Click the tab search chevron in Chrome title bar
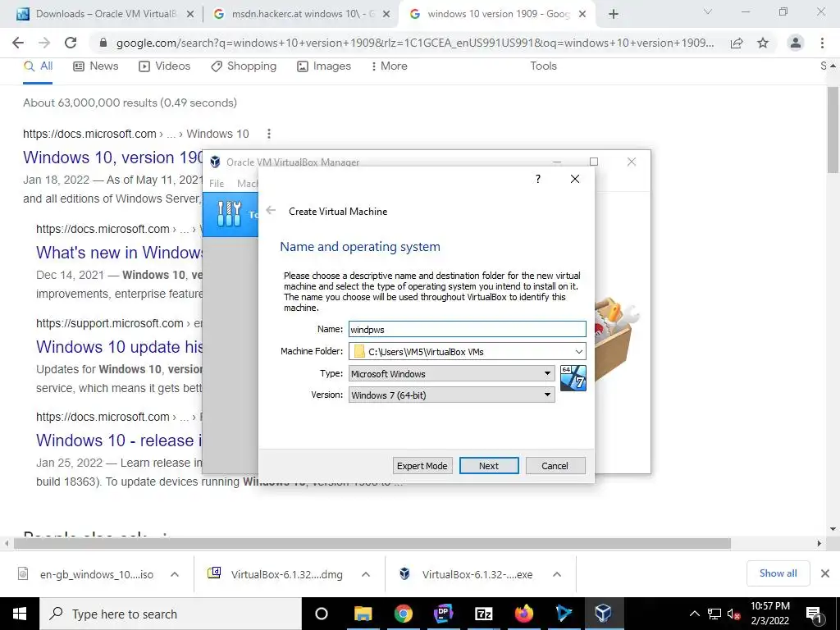The height and width of the screenshot is (630, 840). 708,11
